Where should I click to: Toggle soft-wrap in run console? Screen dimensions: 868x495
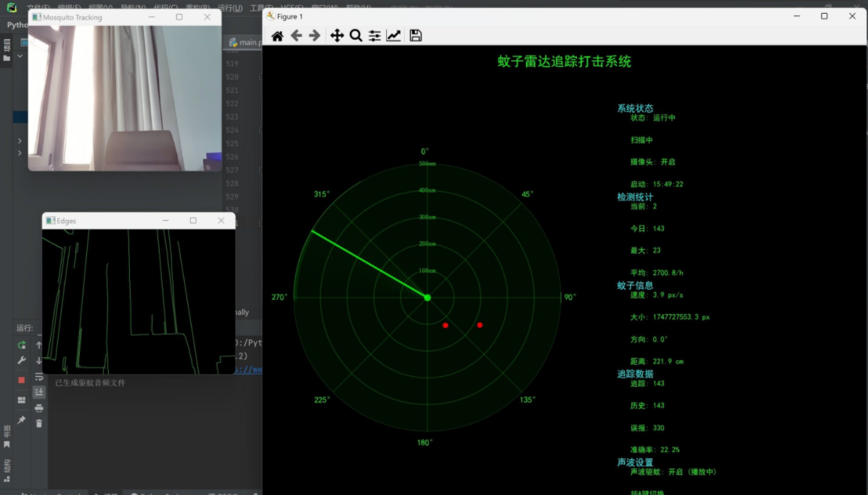(x=39, y=376)
